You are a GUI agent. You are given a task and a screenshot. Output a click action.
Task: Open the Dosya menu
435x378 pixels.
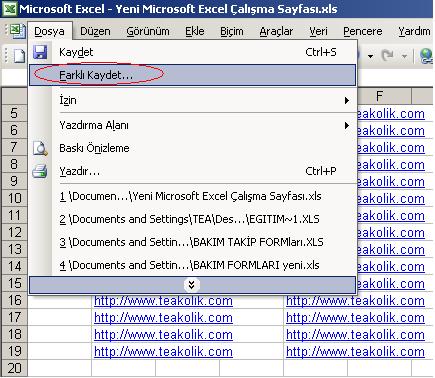tap(49, 31)
